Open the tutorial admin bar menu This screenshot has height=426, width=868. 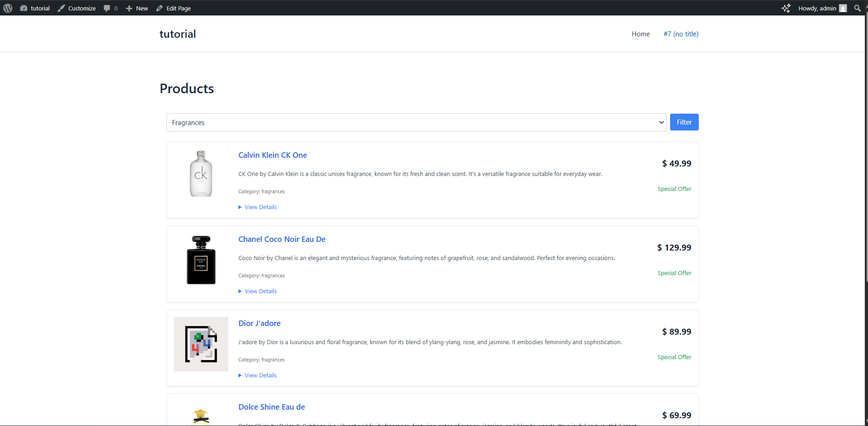pos(40,8)
